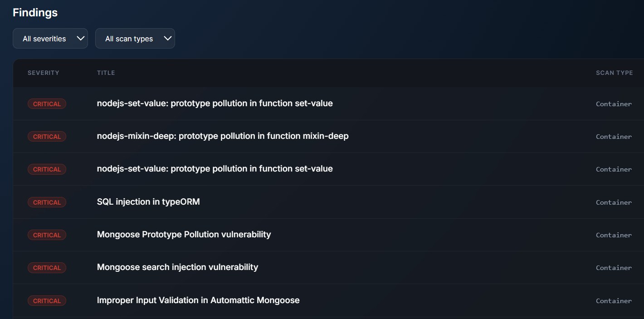This screenshot has height=319, width=644.
Task: Click Container scan type for Mongoose Prototype Pollution
Action: coord(614,235)
